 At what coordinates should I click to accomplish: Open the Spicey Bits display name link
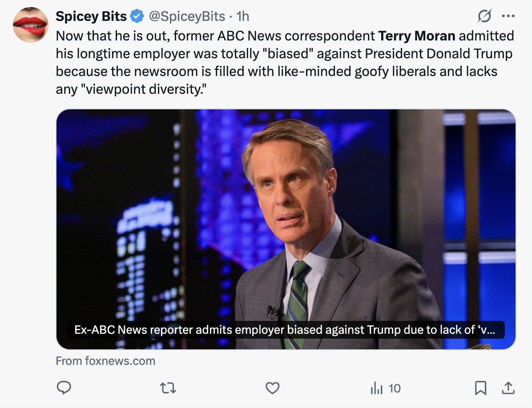click(91, 16)
